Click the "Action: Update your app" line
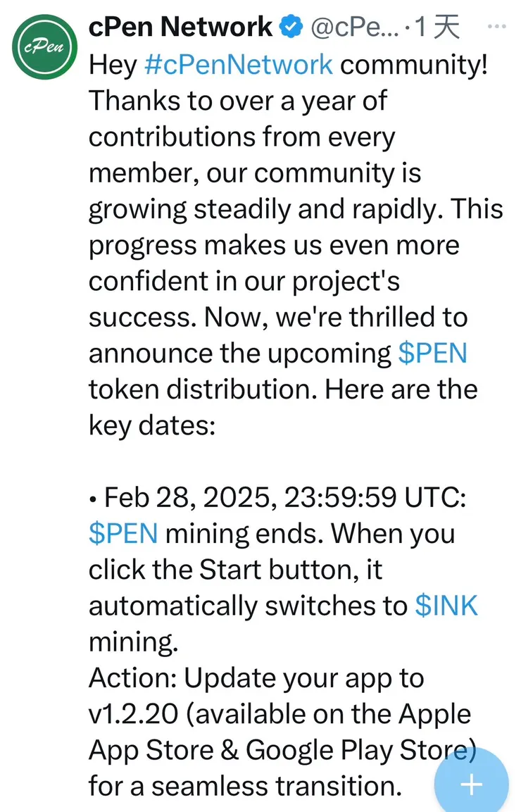 [x=256, y=678]
